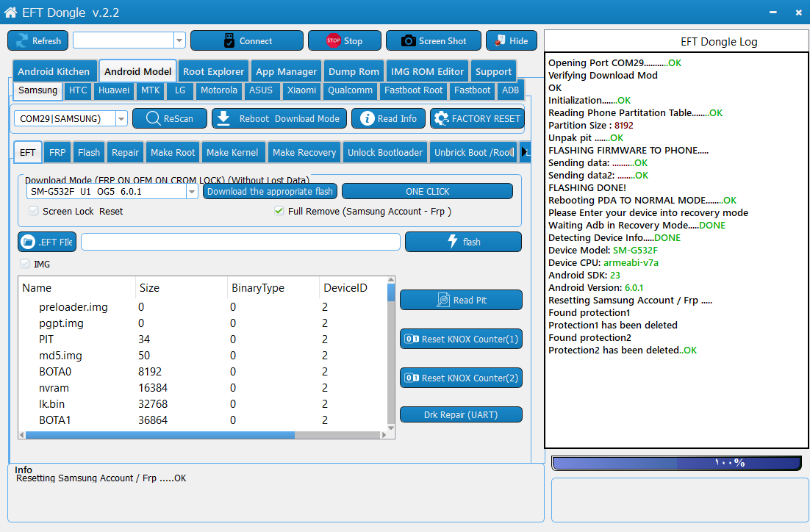810x532 pixels.
Task: Click the .EFT file path input field
Action: (241, 242)
